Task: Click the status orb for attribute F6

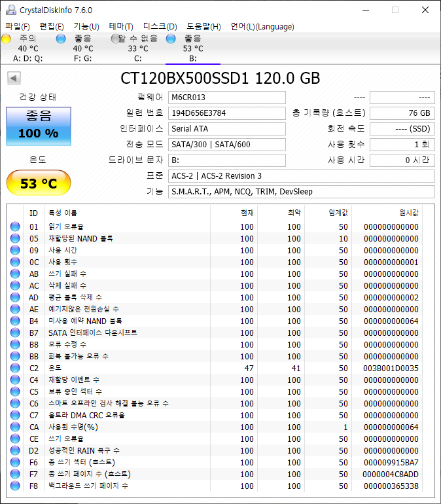Action: click(15, 462)
